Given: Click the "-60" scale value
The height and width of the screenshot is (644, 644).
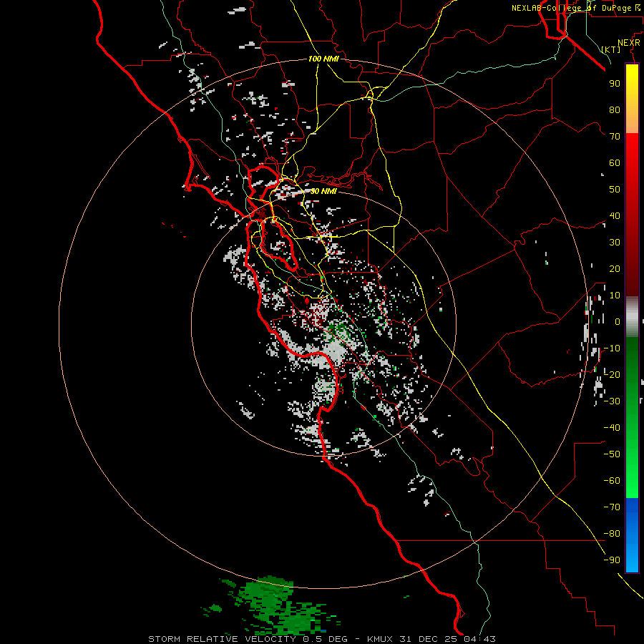Looking at the screenshot, I should [x=612, y=481].
